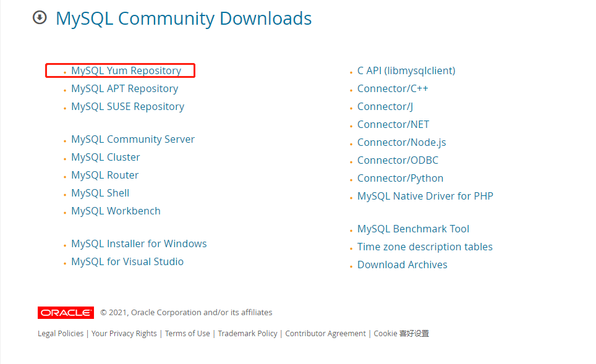Image resolution: width=596 pixels, height=364 pixels.
Task: Open the Connector/Node.js link
Action: [402, 142]
